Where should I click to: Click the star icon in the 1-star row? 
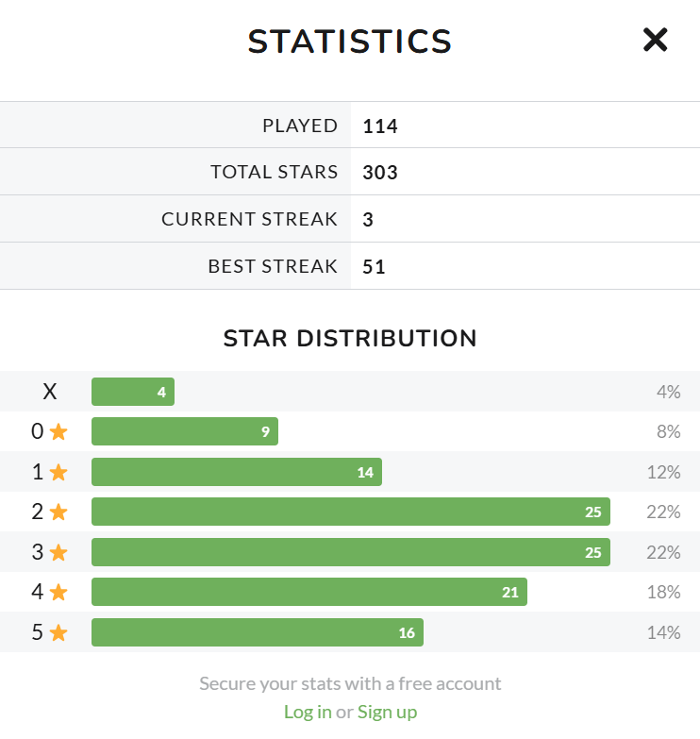pyautogui.click(x=58, y=472)
